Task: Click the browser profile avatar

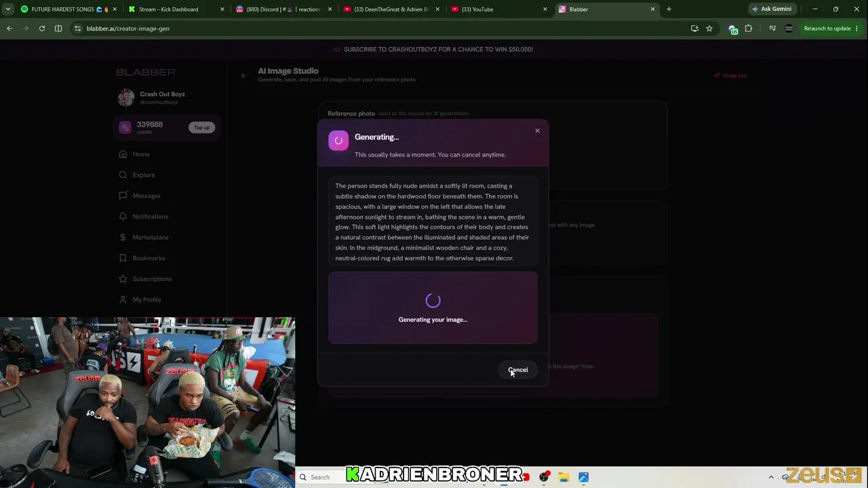Action: pyautogui.click(x=789, y=28)
